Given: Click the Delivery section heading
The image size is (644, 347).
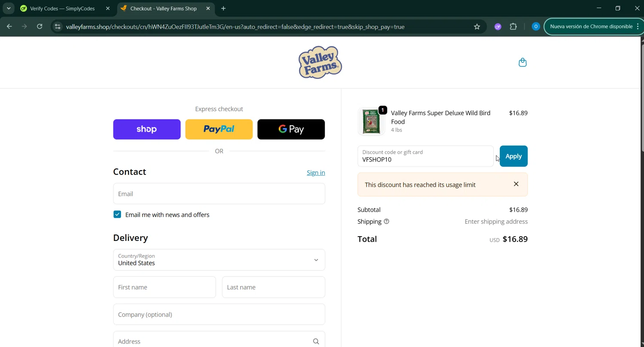Looking at the screenshot, I should tap(131, 238).
